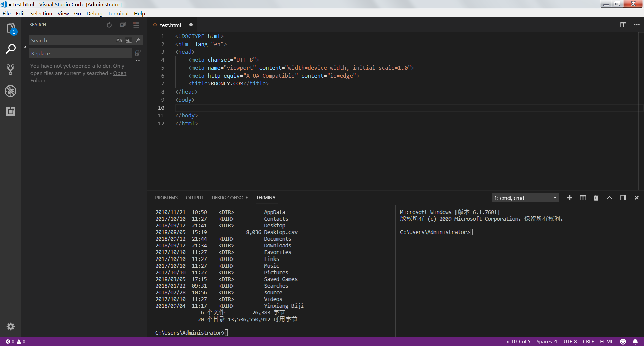
Task: Click the Search input field
Action: pos(72,40)
